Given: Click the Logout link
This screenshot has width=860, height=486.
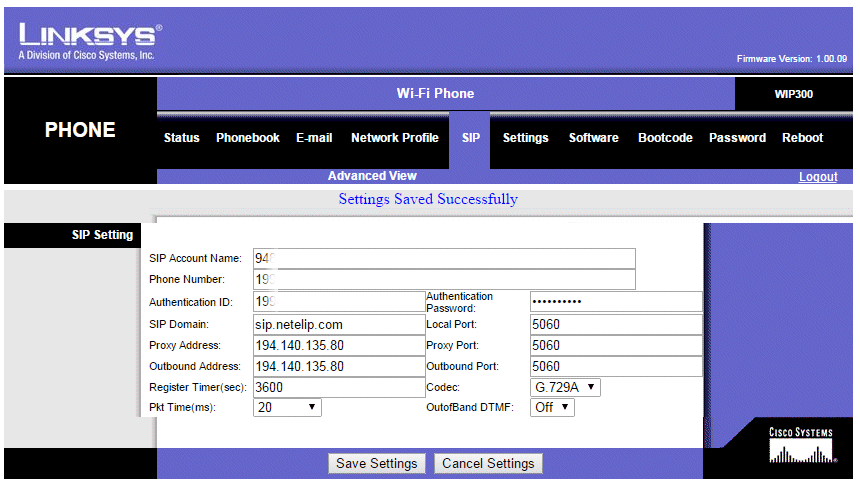Looking at the screenshot, I should (x=818, y=177).
